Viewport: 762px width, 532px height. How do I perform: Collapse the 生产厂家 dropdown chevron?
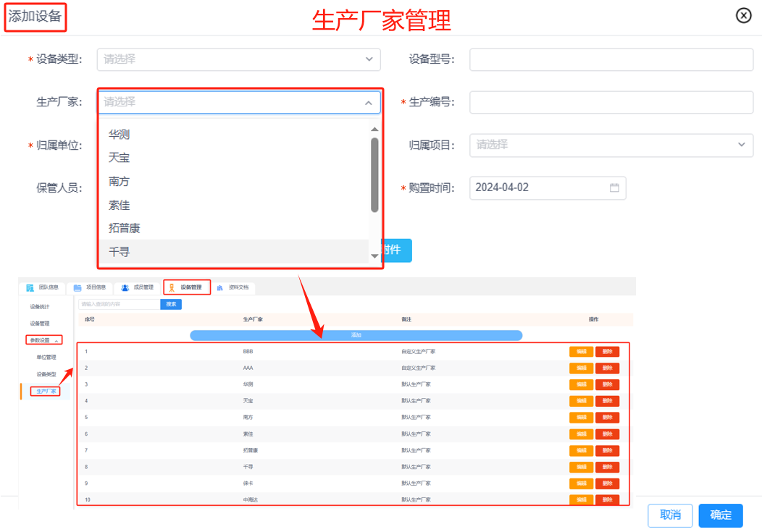369,103
